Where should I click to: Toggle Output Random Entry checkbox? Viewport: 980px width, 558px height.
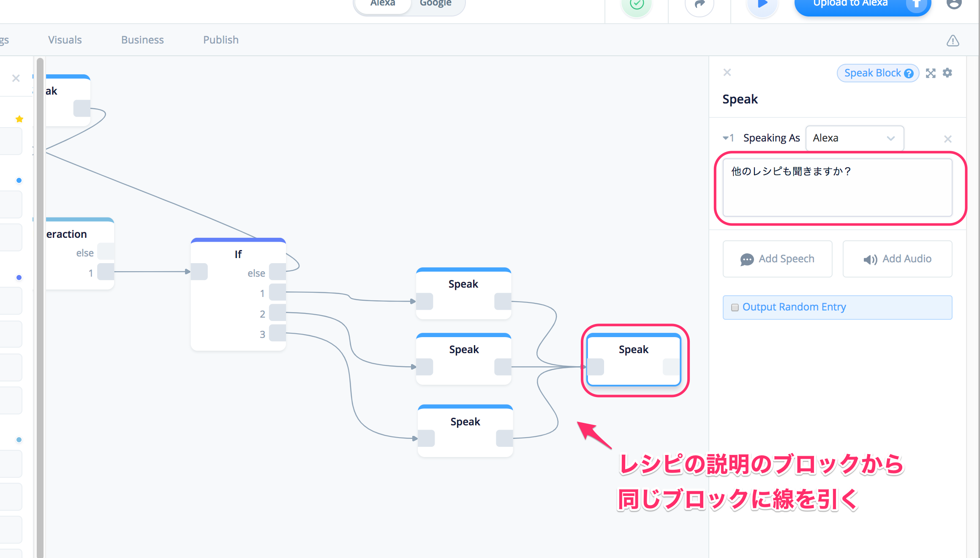tap(735, 308)
